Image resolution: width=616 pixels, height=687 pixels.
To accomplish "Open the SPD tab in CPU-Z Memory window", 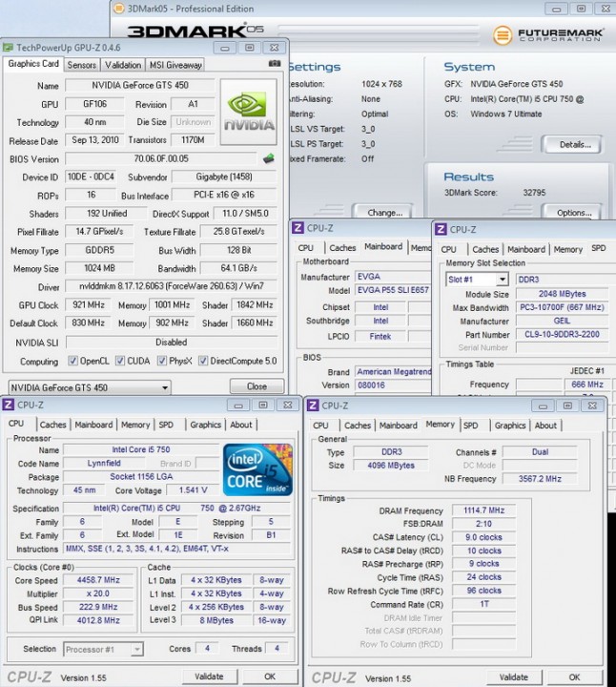I will (471, 426).
